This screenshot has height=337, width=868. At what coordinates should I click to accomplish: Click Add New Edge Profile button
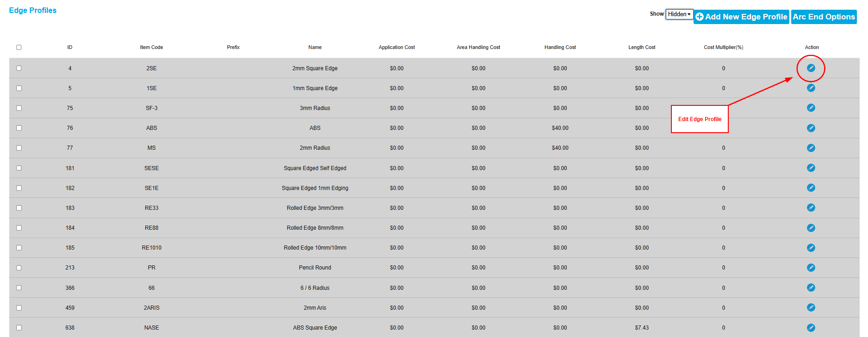pos(741,17)
